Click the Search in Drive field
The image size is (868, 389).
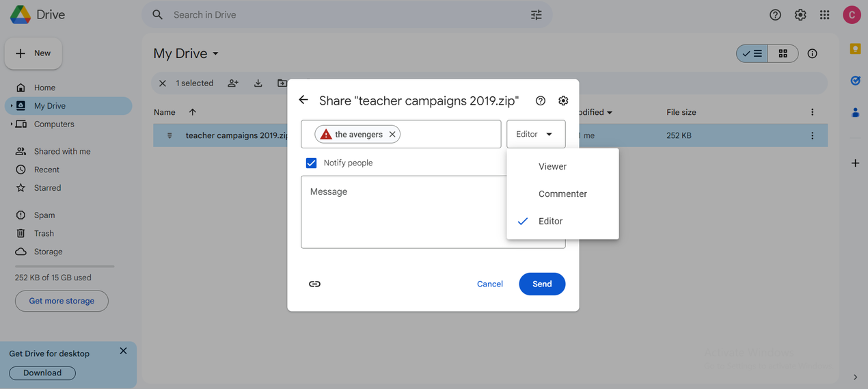pos(349,15)
